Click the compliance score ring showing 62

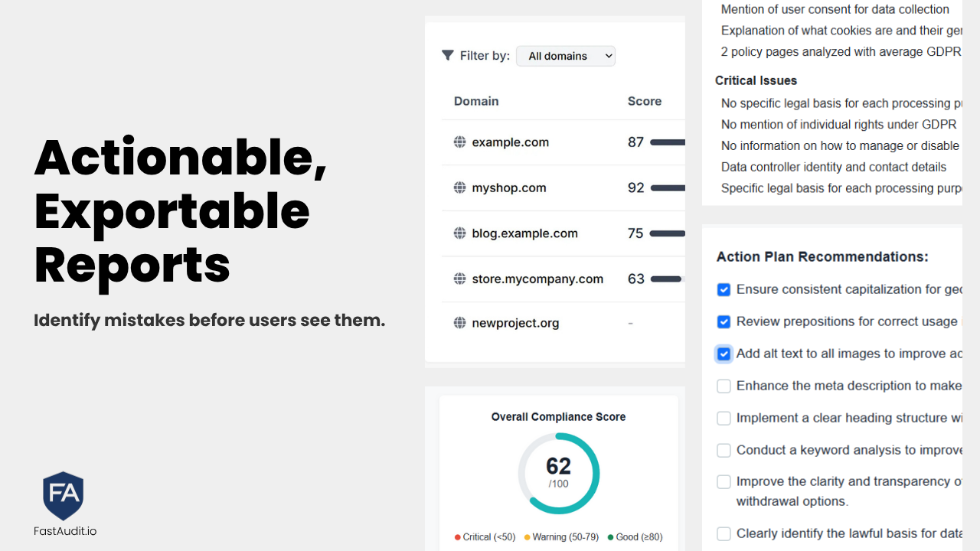click(x=559, y=473)
